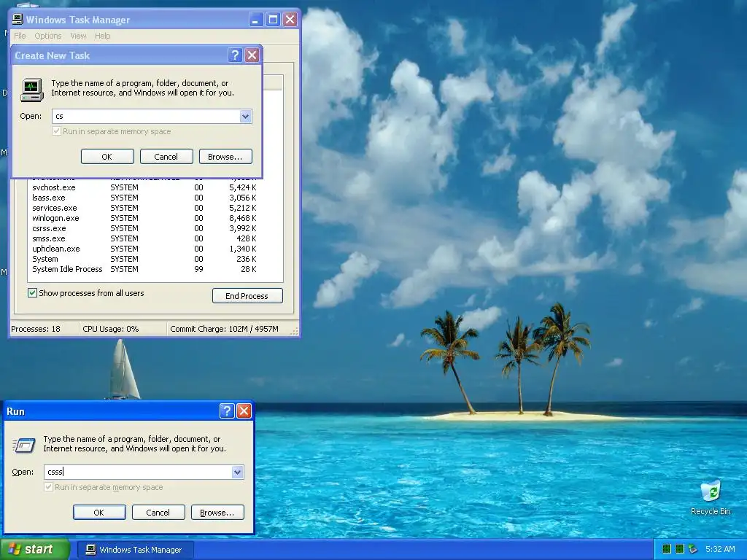Screen dimensions: 747x560
Task: Toggle Show processes from all users
Action: [32, 293]
